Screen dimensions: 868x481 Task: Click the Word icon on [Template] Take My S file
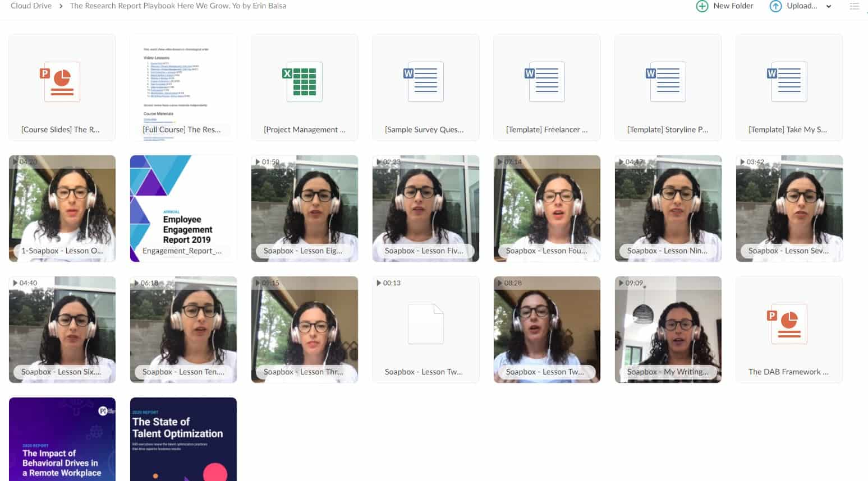(789, 82)
